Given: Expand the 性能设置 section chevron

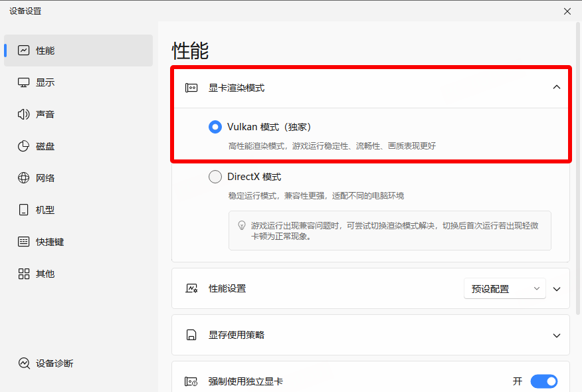Looking at the screenshot, I should (x=557, y=289).
